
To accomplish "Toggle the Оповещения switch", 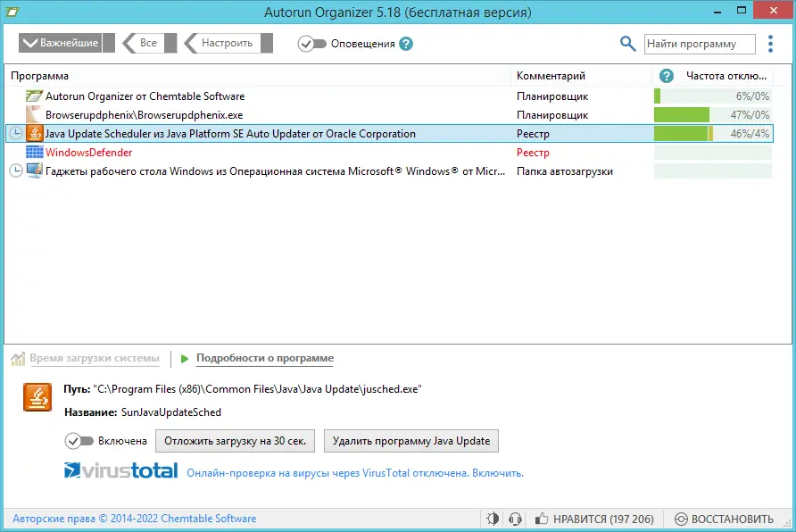I will (x=311, y=44).
